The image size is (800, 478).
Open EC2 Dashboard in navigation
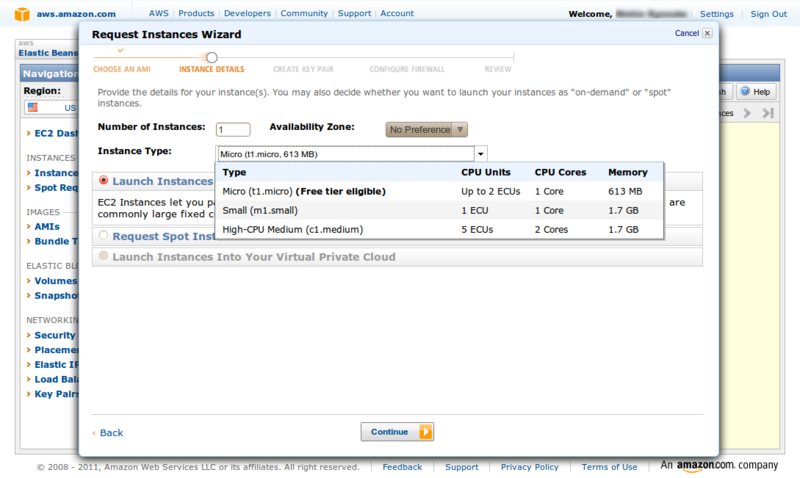click(x=56, y=133)
